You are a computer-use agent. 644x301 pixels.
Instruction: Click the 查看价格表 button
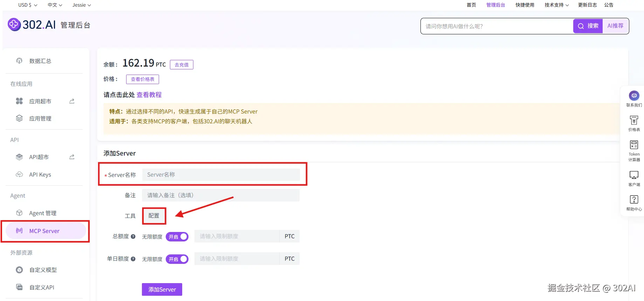[143, 79]
